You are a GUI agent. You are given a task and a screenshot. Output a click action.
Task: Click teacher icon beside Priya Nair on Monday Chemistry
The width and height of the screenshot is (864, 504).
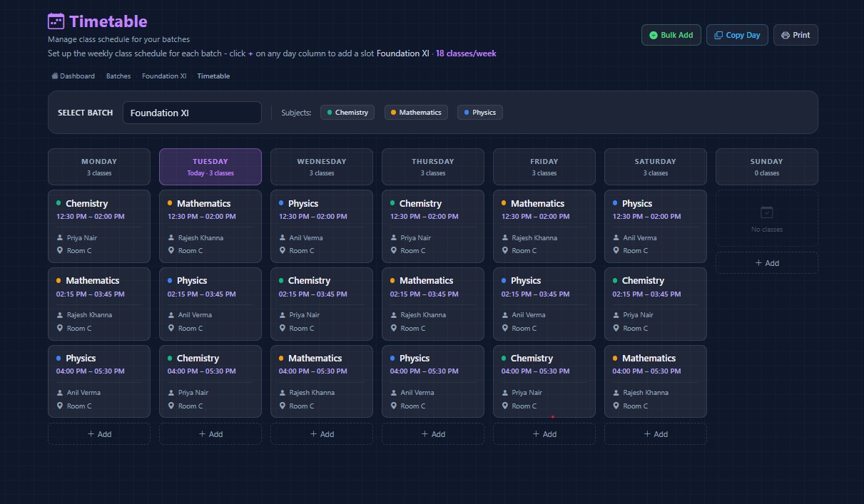60,238
